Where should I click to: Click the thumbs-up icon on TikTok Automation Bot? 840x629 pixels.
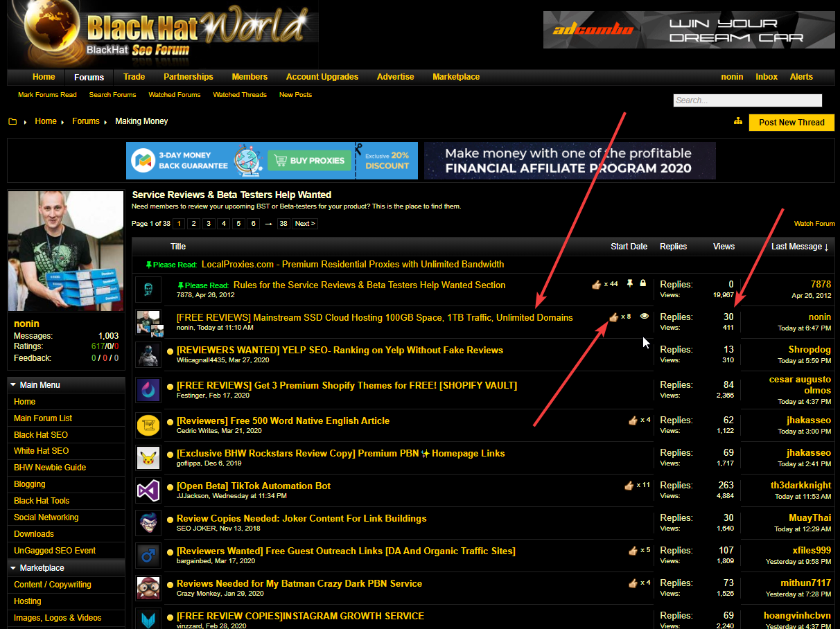pos(629,486)
